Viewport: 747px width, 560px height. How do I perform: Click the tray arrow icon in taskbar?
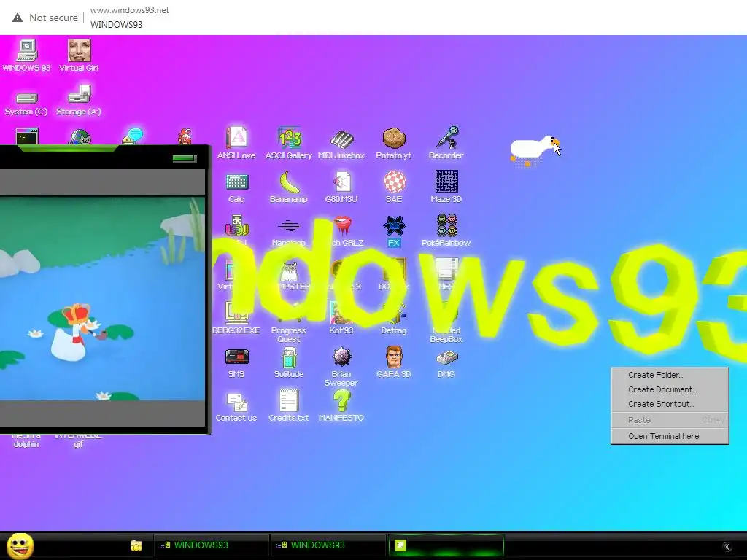727,546
